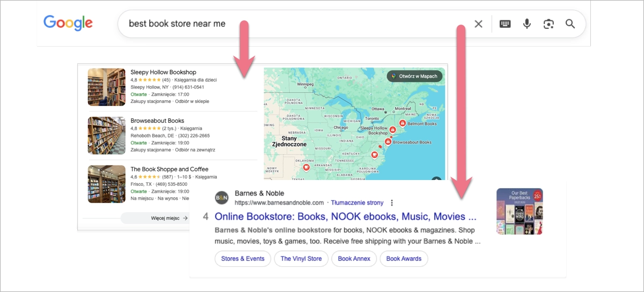Click the search box containing "best book store near me"
The height and width of the screenshot is (292, 644).
point(352,24)
